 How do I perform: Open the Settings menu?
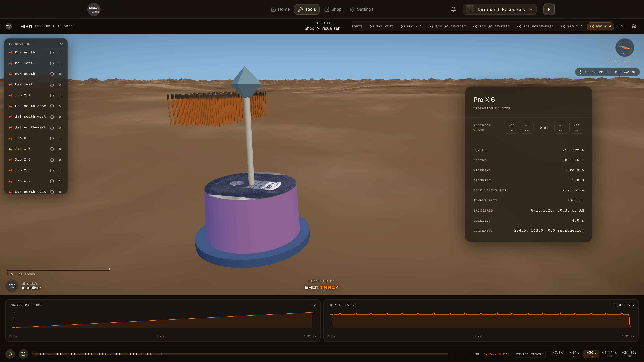click(x=362, y=10)
